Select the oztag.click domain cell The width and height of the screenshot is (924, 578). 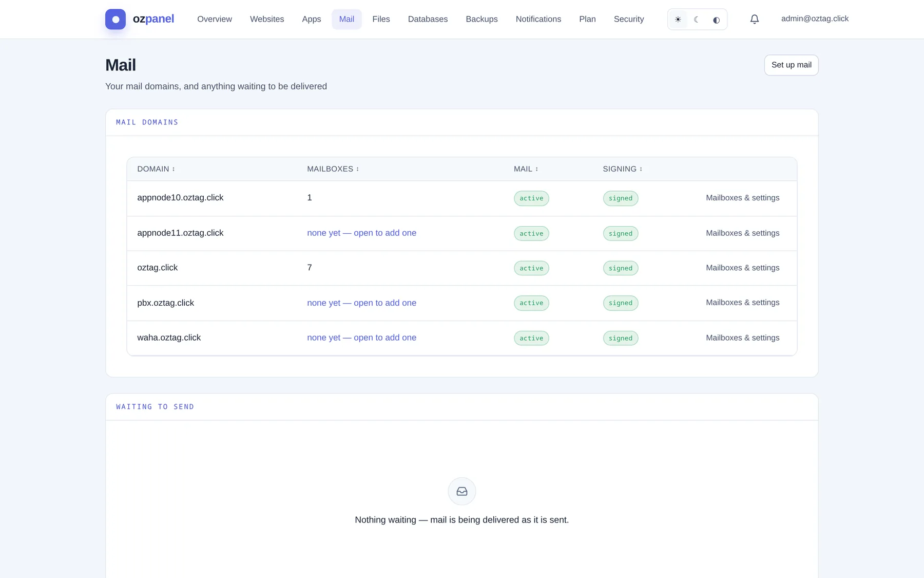tap(157, 268)
